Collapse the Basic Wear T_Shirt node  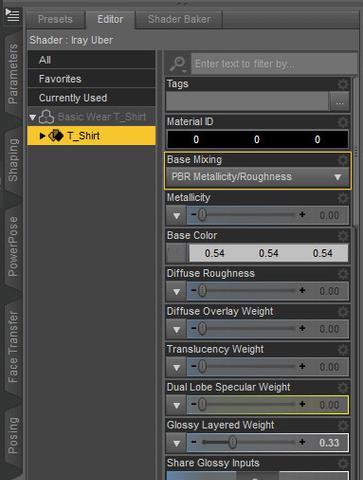click(x=32, y=117)
